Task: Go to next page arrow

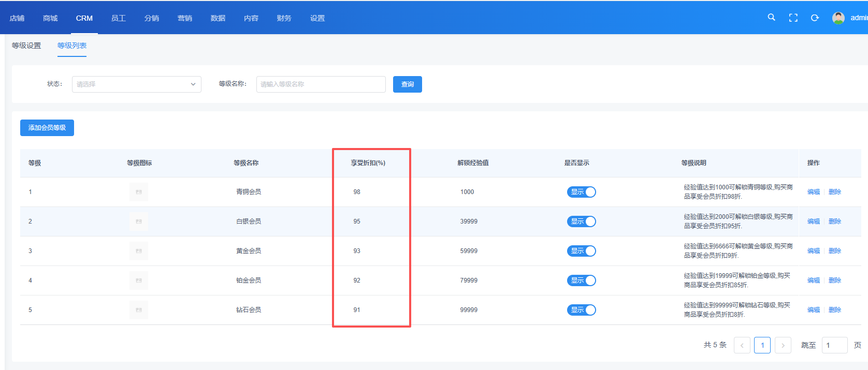Action: click(783, 345)
